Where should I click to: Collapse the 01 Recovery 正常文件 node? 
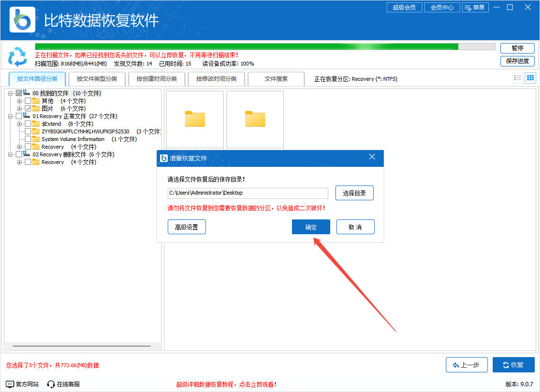(x=11, y=116)
